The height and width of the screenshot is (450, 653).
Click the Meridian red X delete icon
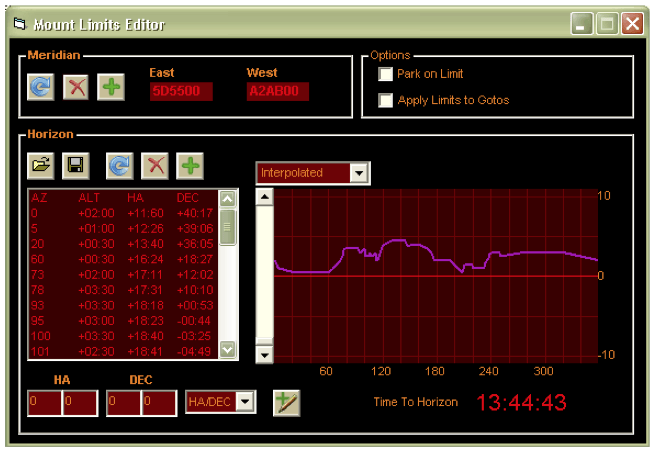point(76,87)
